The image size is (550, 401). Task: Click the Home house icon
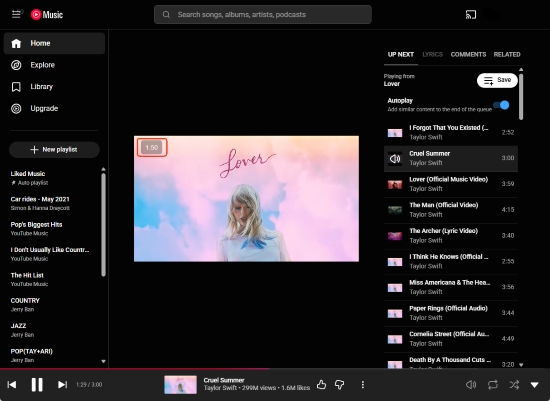[x=16, y=44]
